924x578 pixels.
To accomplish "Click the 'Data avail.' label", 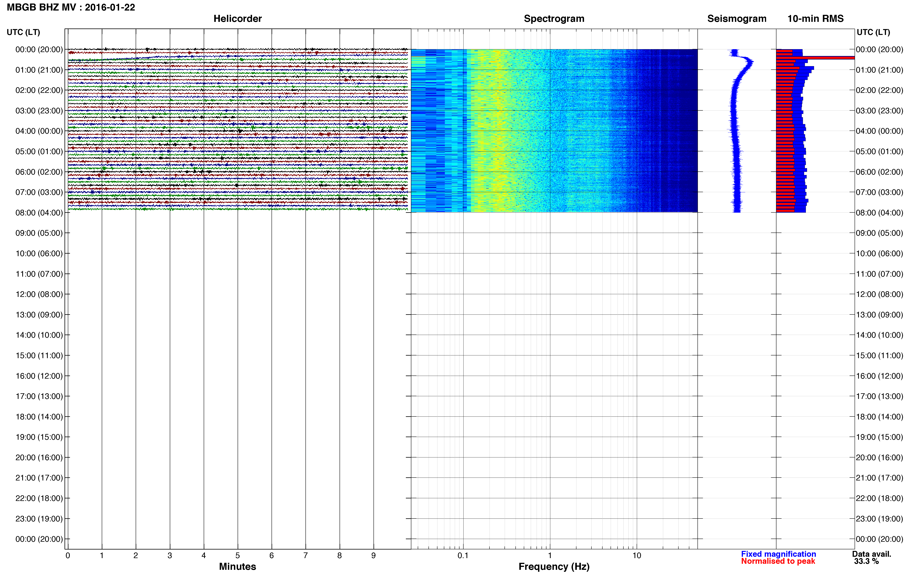I will [872, 554].
